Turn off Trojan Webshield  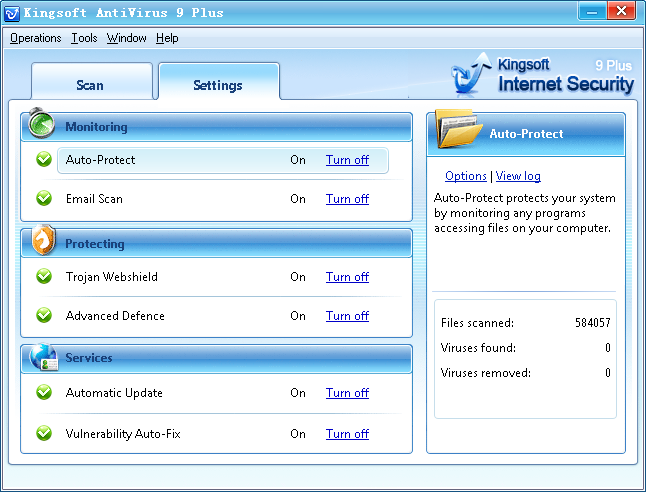tap(347, 277)
